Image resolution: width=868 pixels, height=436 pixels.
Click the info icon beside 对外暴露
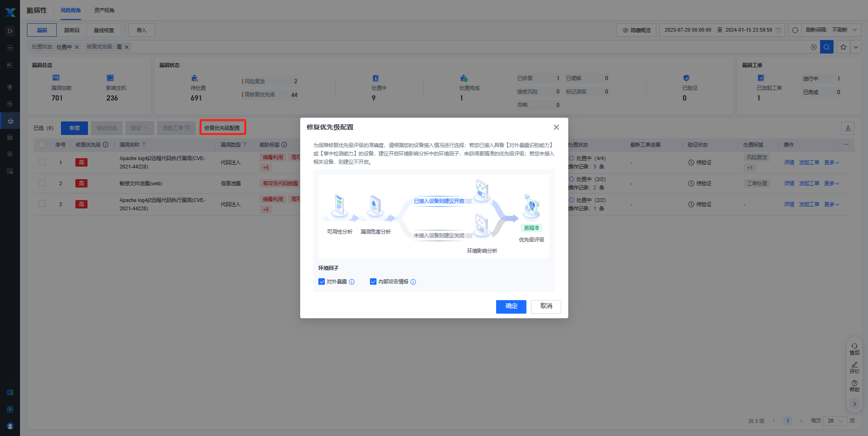(352, 282)
